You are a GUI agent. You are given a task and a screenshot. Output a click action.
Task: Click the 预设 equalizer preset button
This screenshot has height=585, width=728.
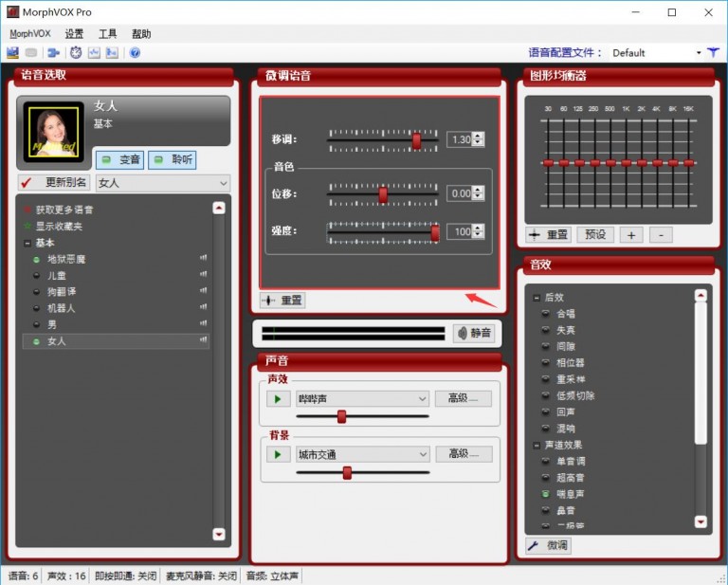(x=595, y=234)
